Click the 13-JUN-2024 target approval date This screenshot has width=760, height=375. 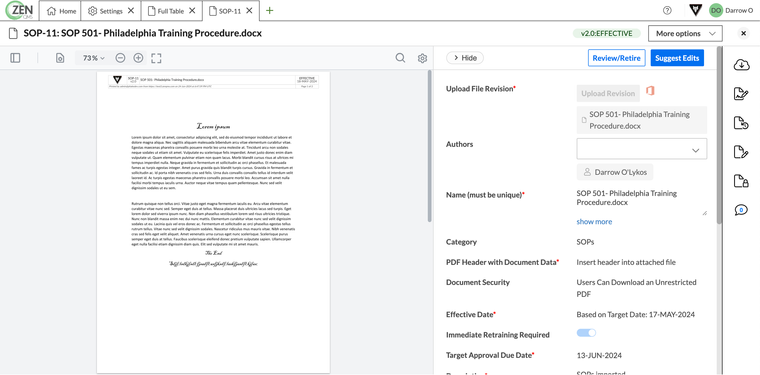click(x=599, y=355)
